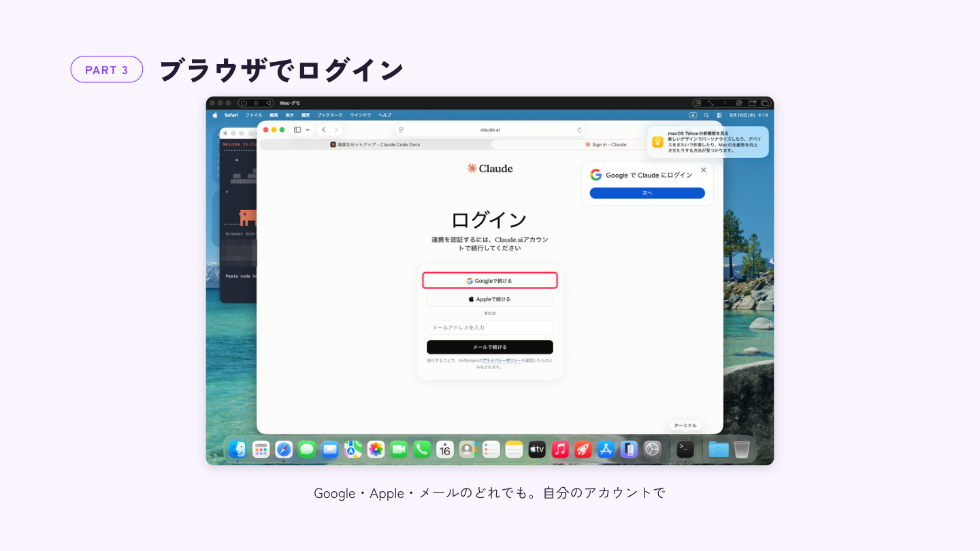Open Calendar showing 16 in Dock

tap(445, 449)
